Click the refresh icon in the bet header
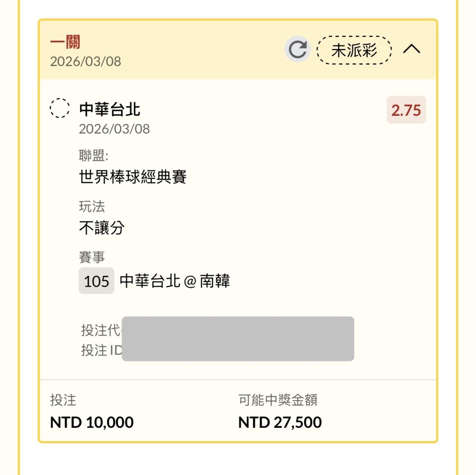 pos(297,50)
